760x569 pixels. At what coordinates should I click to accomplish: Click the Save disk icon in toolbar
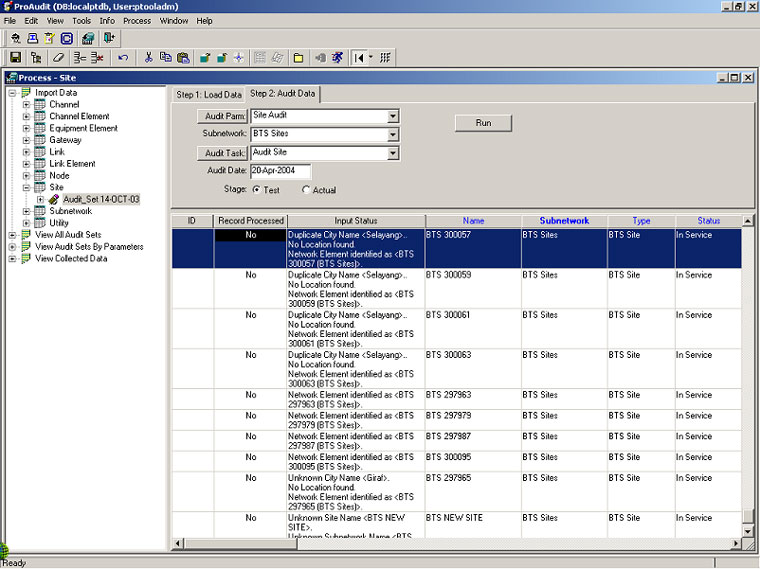tap(15, 58)
